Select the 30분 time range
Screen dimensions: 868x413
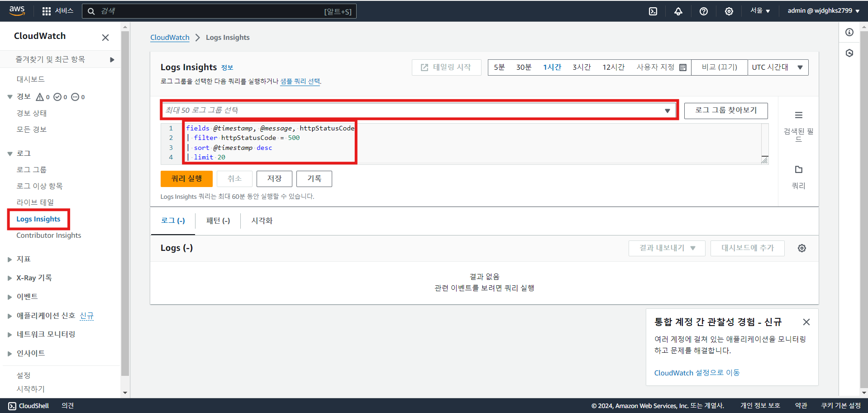(524, 67)
